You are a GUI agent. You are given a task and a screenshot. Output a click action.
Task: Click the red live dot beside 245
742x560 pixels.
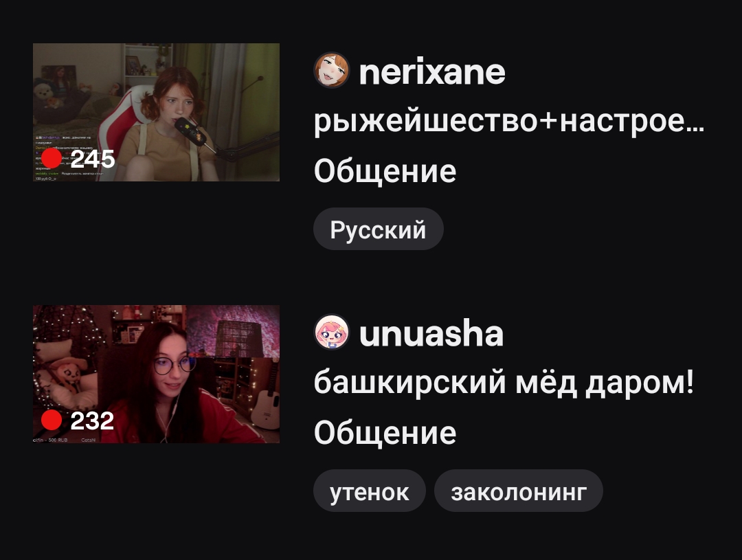tap(52, 158)
